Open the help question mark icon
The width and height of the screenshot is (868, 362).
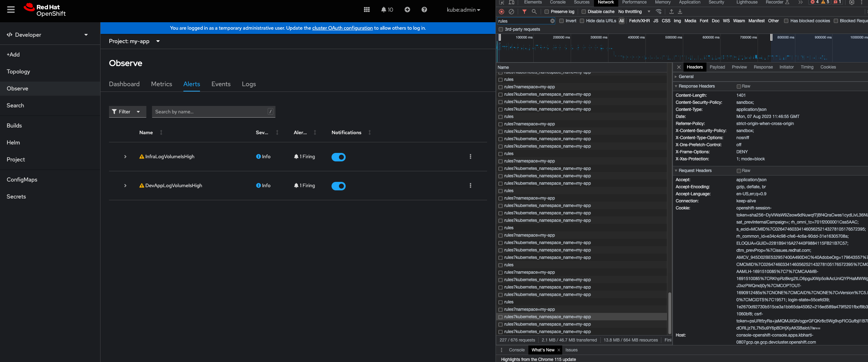pos(424,10)
